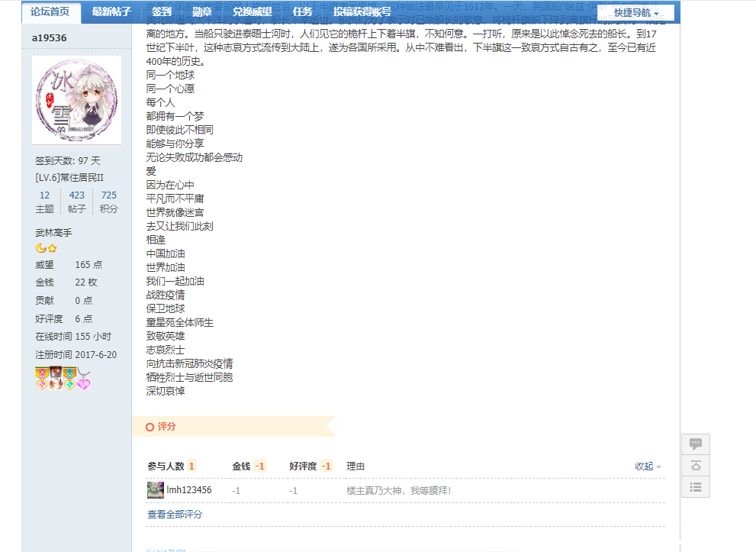The image size is (756, 552).
Task: Click the second medal badge icon
Action: tap(56, 378)
